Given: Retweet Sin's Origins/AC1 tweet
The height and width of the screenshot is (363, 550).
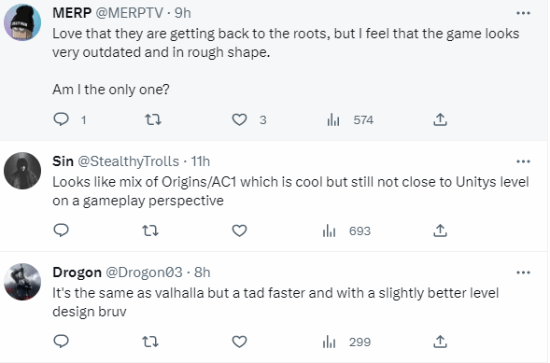Looking at the screenshot, I should point(150,231).
